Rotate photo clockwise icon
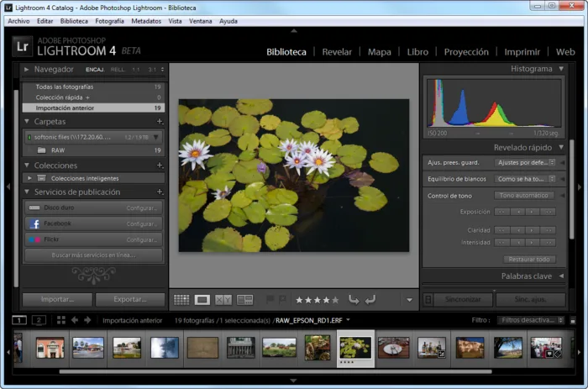This screenshot has height=389, width=588. [x=370, y=299]
